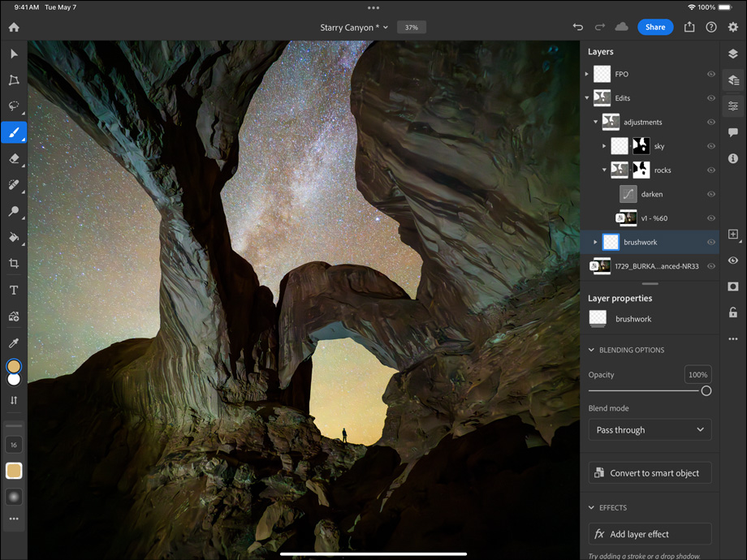Select the Crop tool
The width and height of the screenshot is (747, 560).
pos(13,264)
